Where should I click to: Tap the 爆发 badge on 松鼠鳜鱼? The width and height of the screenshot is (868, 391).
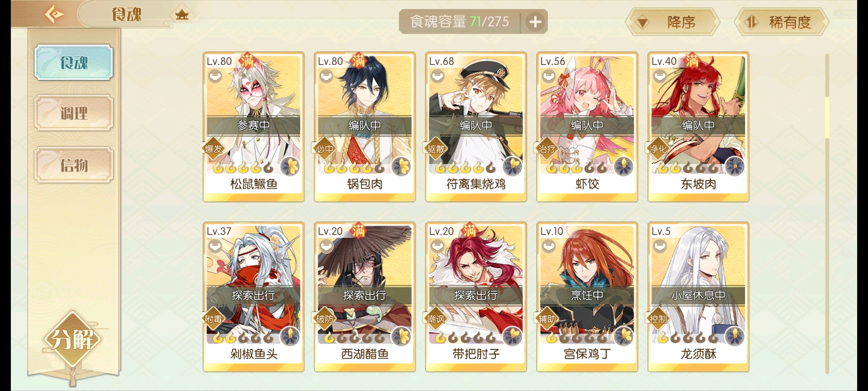[x=213, y=149]
